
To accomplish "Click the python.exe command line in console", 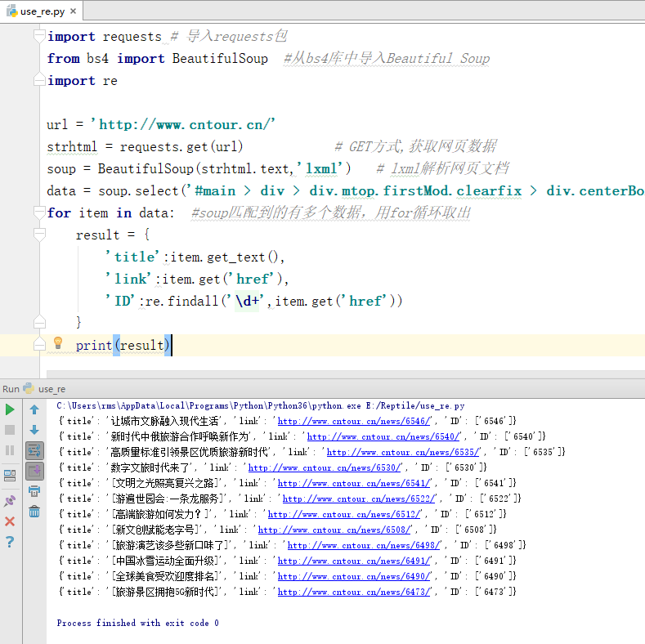I will tap(261, 405).
